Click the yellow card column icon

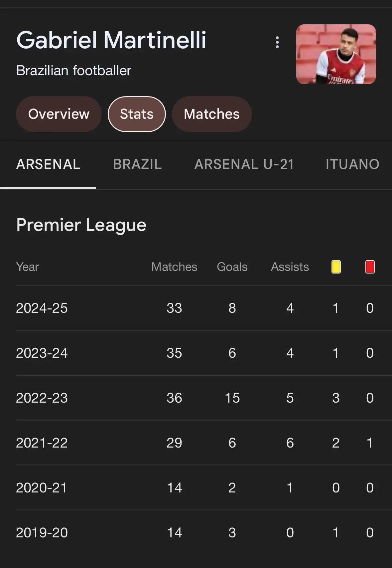pyautogui.click(x=336, y=267)
